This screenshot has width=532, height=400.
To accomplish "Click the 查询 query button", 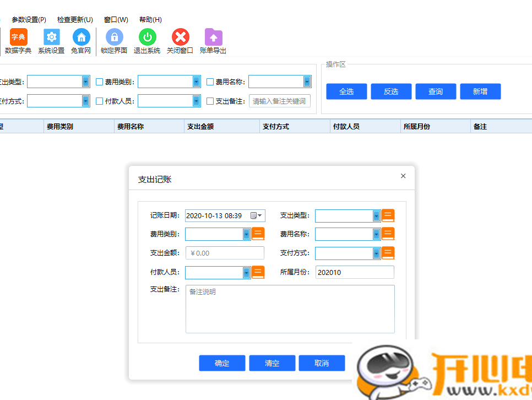I will coord(436,91).
